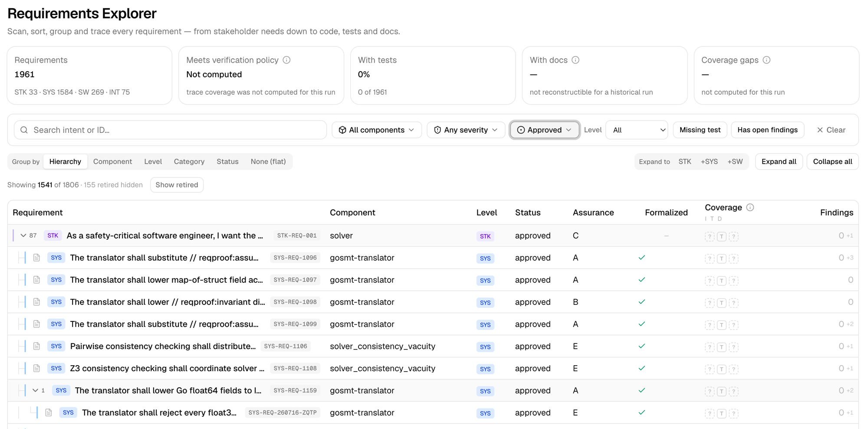868x429 pixels.
Task: Open the Level All select box
Action: [637, 130]
